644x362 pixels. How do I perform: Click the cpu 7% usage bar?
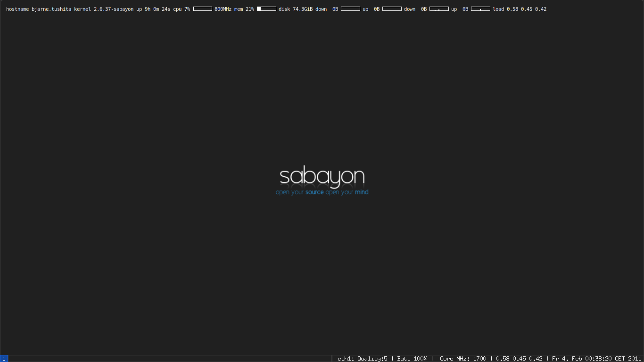click(202, 9)
